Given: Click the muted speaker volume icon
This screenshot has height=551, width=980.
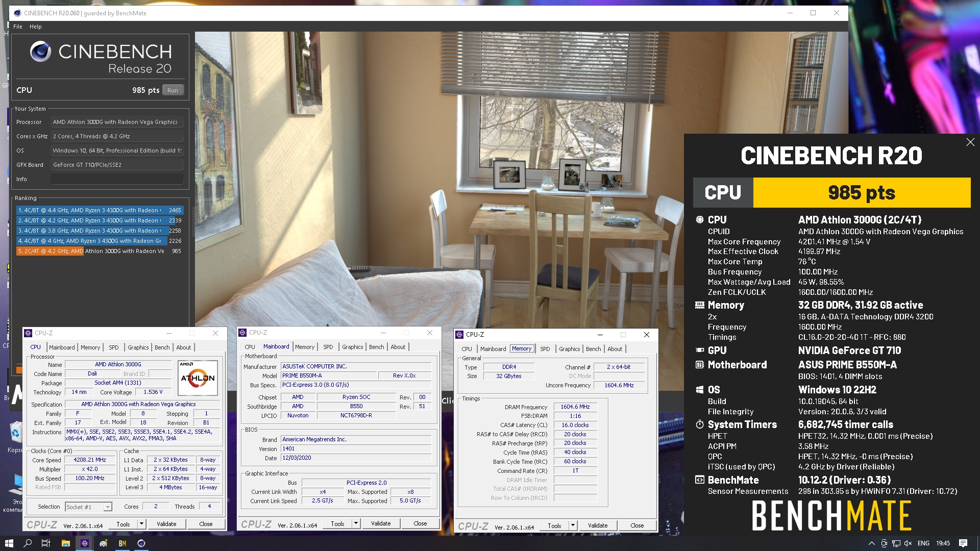Looking at the screenshot, I should click(908, 543).
